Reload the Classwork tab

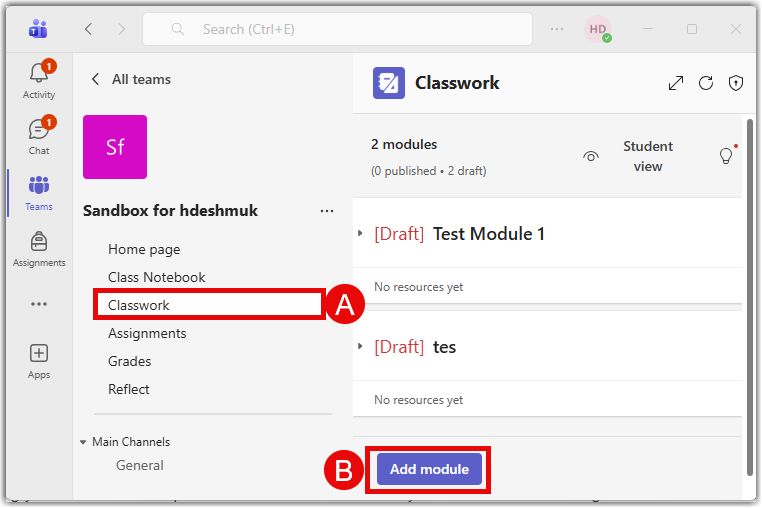pos(706,83)
